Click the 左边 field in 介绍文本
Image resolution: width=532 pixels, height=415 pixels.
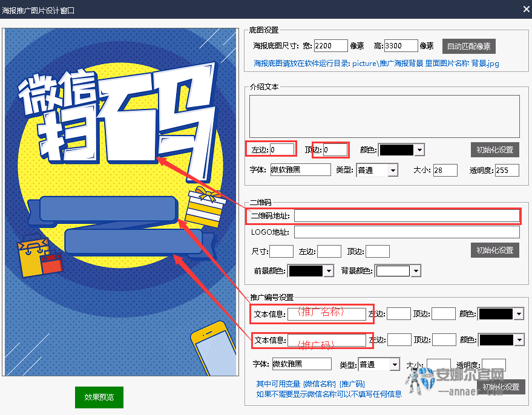[282, 149]
